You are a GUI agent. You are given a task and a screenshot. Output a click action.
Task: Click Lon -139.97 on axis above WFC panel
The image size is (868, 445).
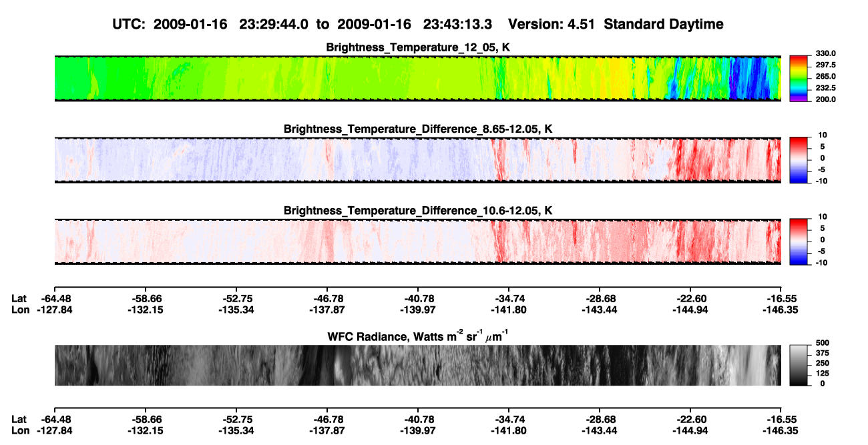pos(417,310)
